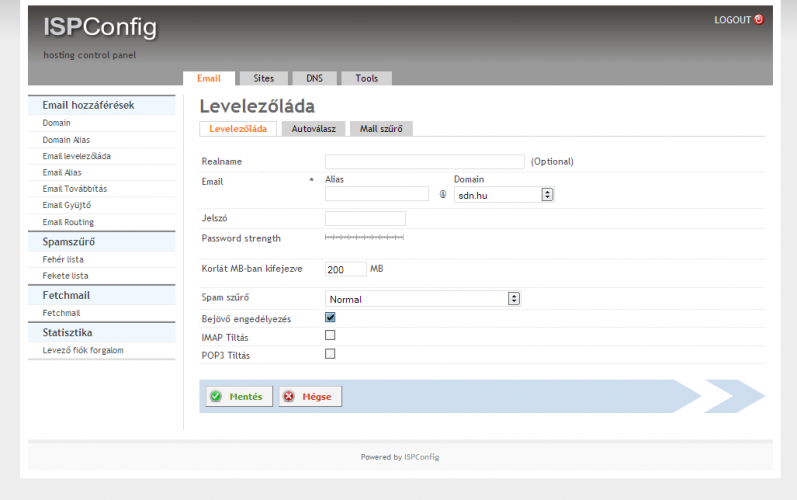Viewport: 797px width, 500px height.
Task: Click the Password strength meter bar
Action: tap(364, 238)
